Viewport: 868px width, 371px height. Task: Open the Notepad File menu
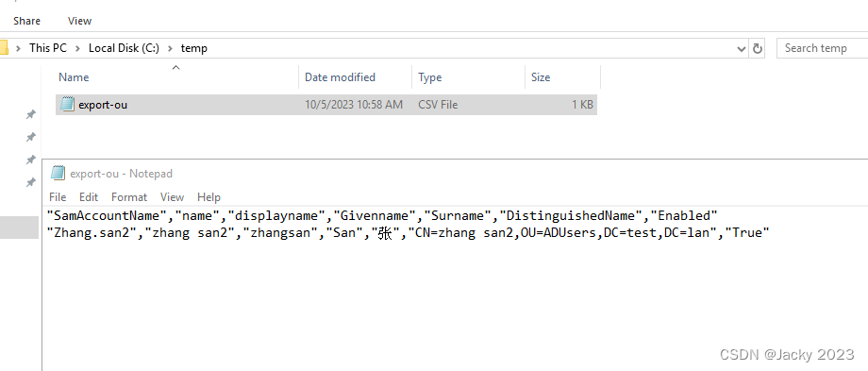[x=58, y=197]
